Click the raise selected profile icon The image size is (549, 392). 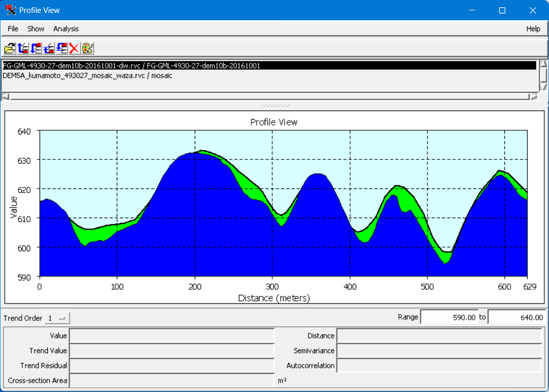pos(49,48)
